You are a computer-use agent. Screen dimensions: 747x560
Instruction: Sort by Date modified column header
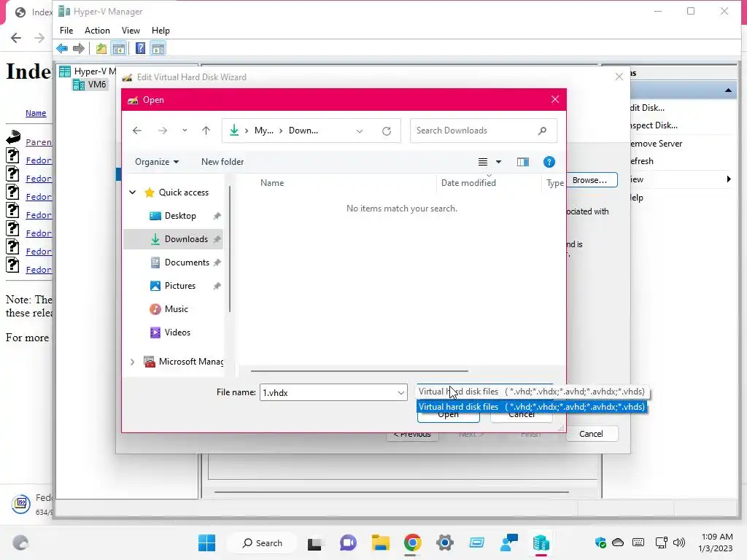coord(468,183)
